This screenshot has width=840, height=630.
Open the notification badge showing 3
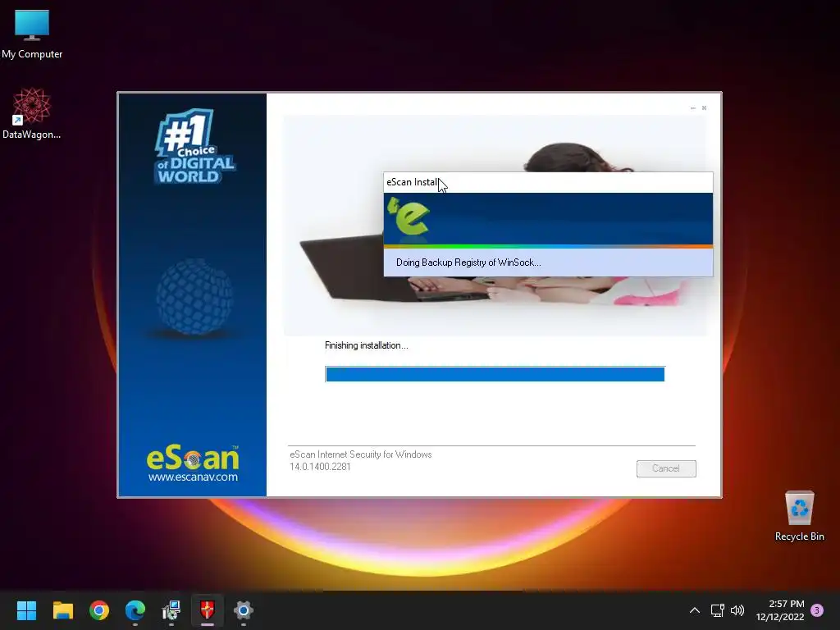click(817, 609)
